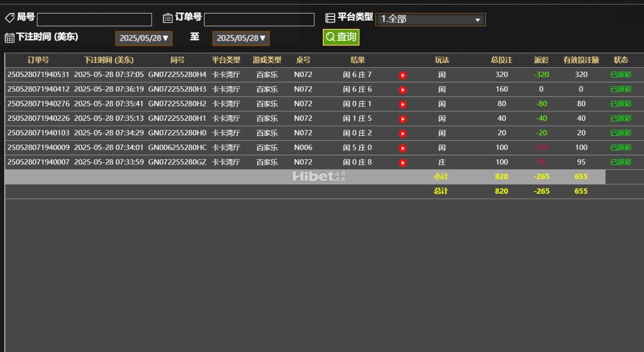Select the 玩法 cell showing 庄
This screenshot has height=352, width=644.
point(442,162)
